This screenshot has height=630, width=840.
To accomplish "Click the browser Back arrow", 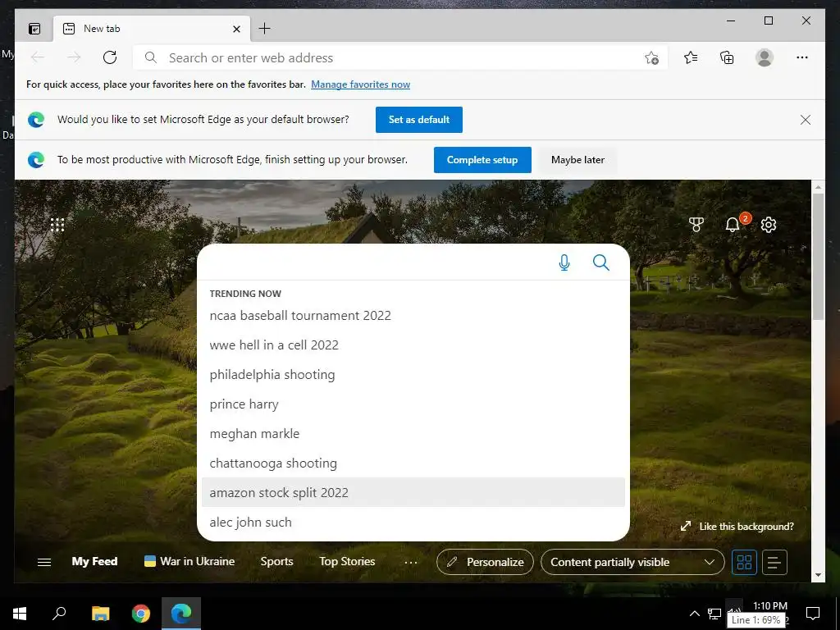I will [38, 57].
